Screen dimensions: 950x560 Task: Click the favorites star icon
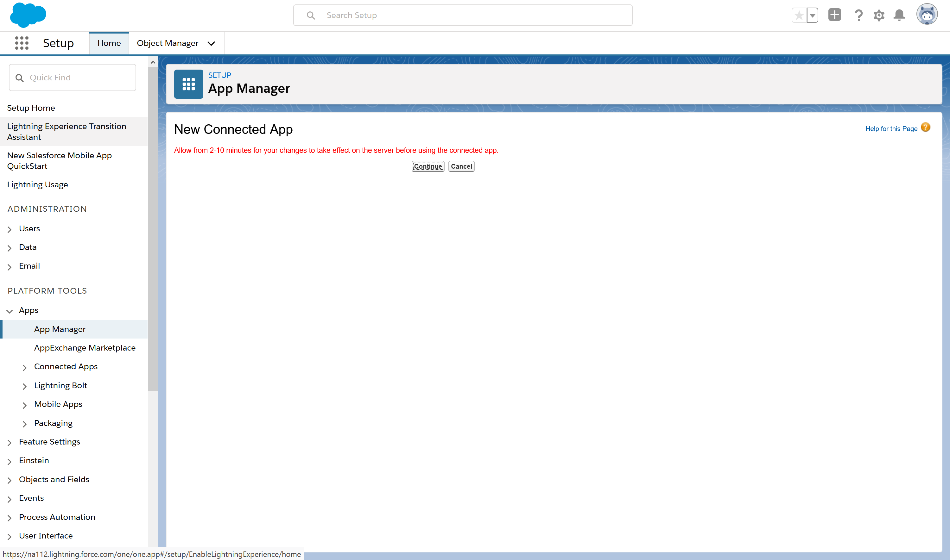point(799,16)
